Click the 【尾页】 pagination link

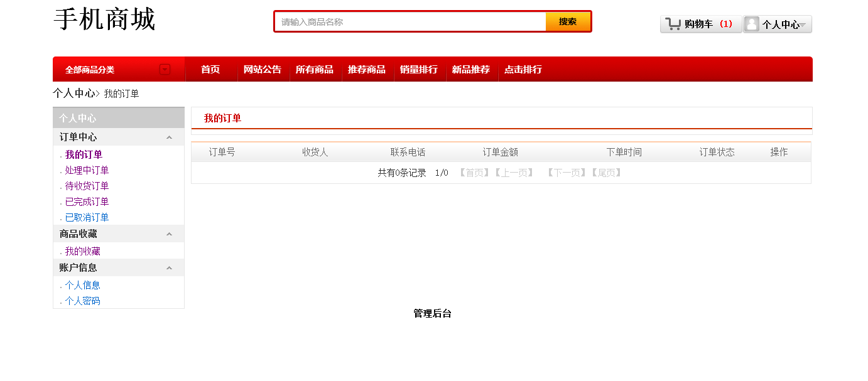(x=606, y=173)
